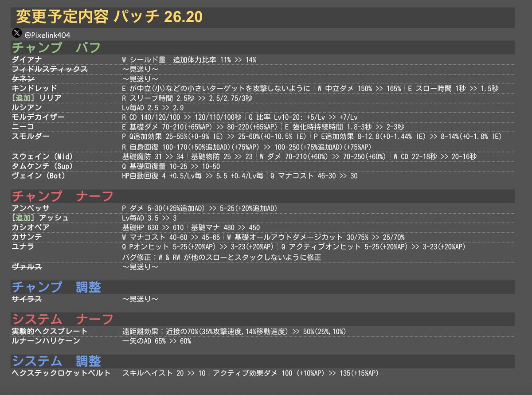Select the モルデカイザー champion name
Viewport: 532px width, 395px height.
click(38, 117)
